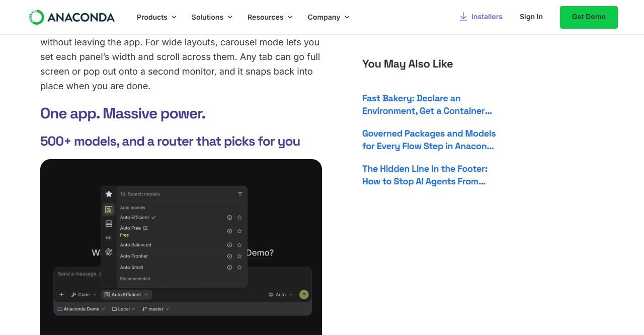Click the magnifier icon in Search models
Viewport: 644px width, 335px height.
point(123,194)
